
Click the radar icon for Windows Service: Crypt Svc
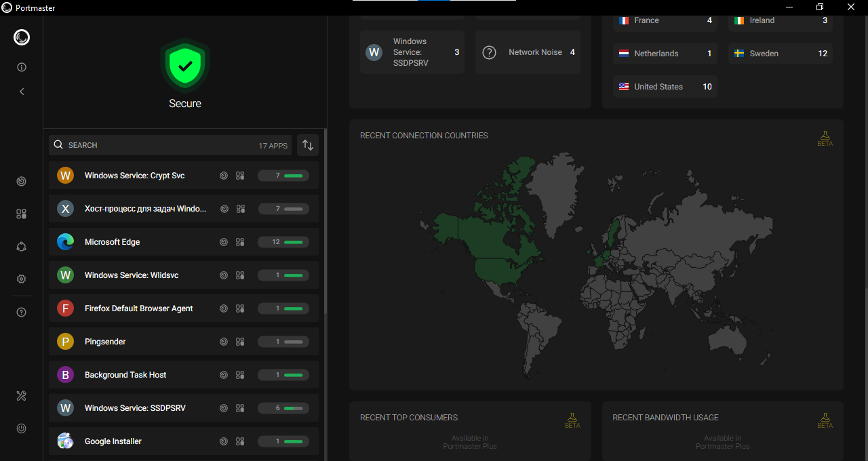point(224,176)
